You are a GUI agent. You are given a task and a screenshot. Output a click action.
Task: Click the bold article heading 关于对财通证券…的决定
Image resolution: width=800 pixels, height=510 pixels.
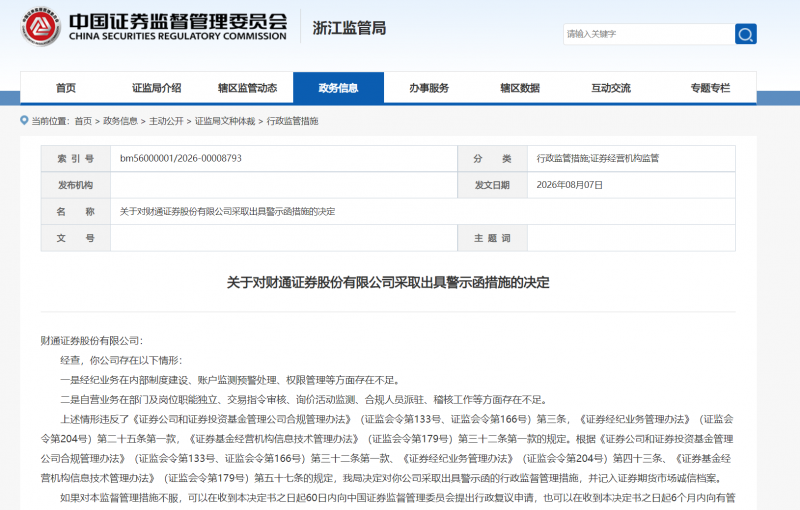pyautogui.click(x=388, y=282)
